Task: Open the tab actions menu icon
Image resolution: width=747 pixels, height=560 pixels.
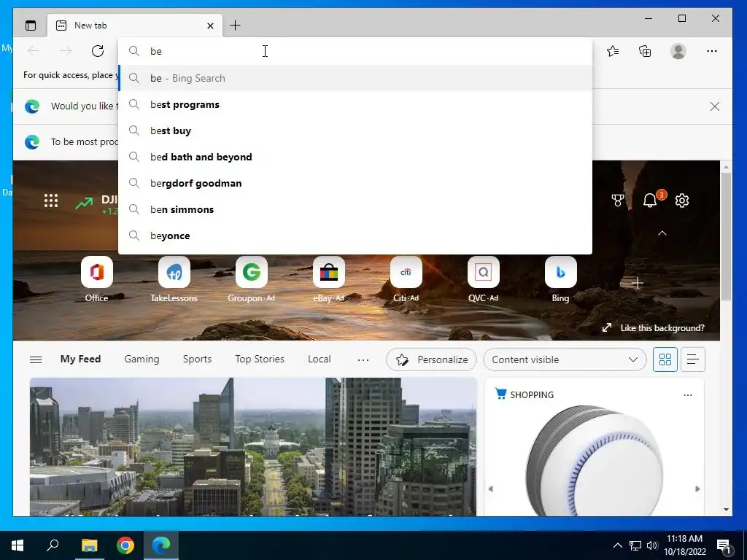Action: tap(31, 26)
